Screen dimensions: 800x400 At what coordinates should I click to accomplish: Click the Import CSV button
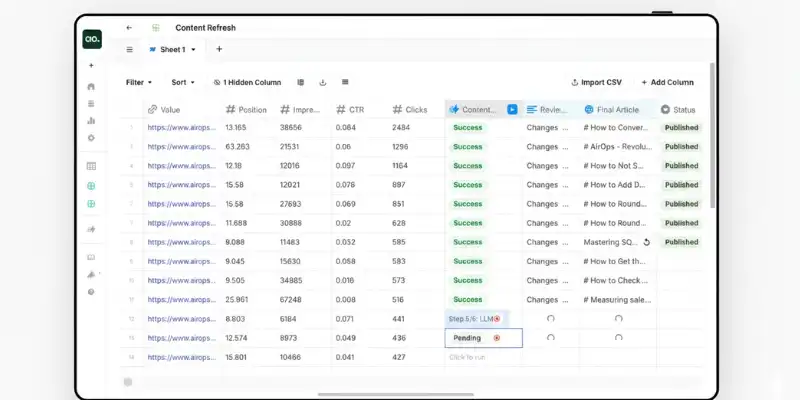pyautogui.click(x=596, y=82)
